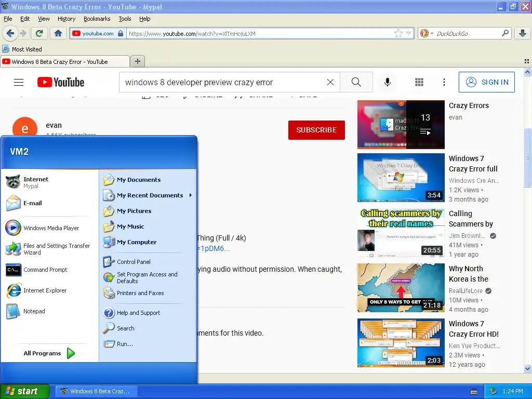Open Run... dialog
The image size is (532, 399).
coord(148,344)
